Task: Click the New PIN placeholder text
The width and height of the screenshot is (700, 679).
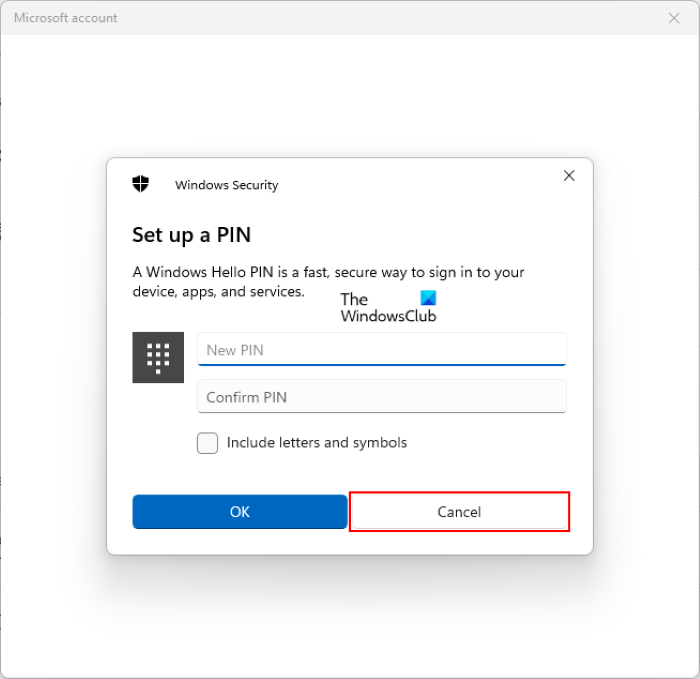Action: (x=235, y=350)
